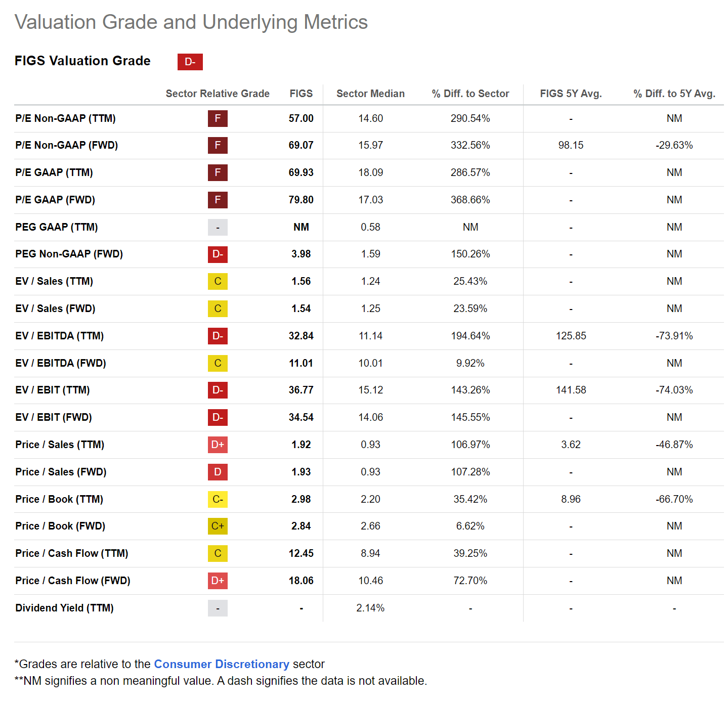Click the C grade badge for EV / Sales (TTM)
The width and height of the screenshot is (728, 704).
pos(218,281)
